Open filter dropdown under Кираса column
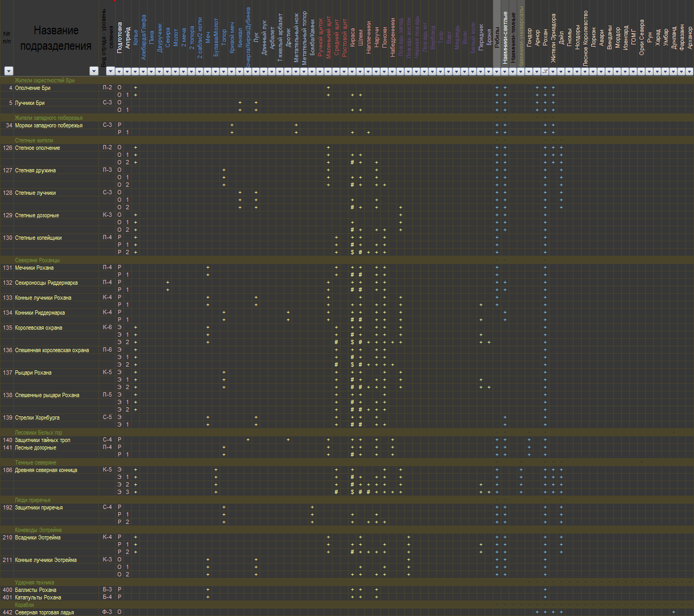Image resolution: width=694 pixels, height=616 pixels. pyautogui.click(x=352, y=71)
